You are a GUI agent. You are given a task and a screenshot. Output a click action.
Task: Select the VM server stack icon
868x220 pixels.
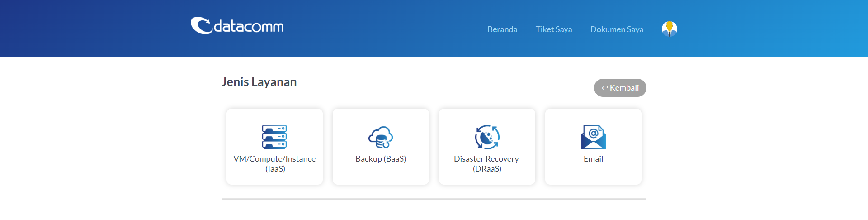(274, 137)
